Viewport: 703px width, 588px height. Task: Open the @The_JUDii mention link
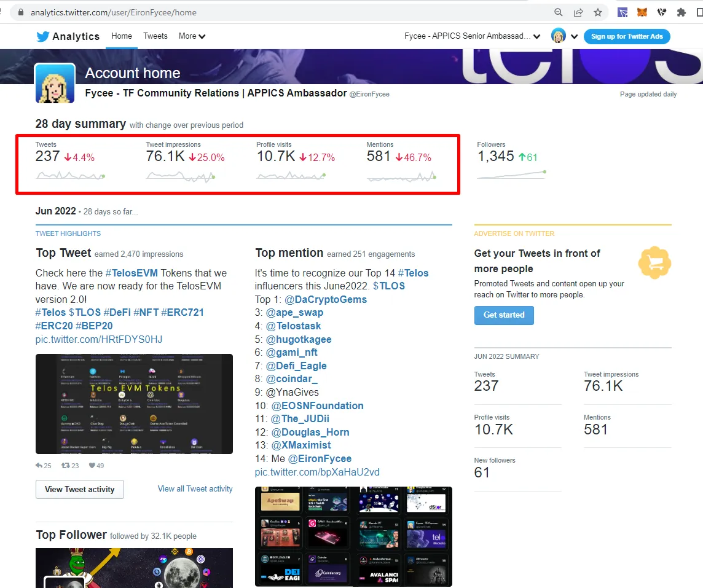[300, 418]
